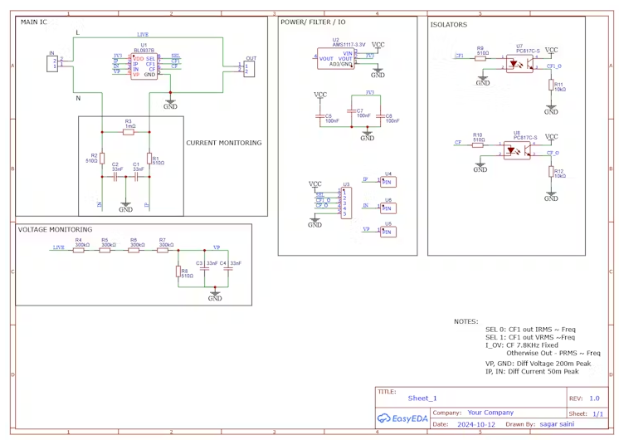
Task: Click the IN input connector symbol
Action: [x=51, y=63]
